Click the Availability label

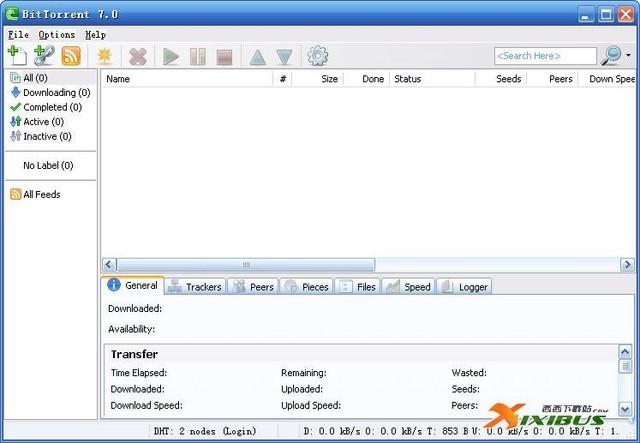point(131,329)
